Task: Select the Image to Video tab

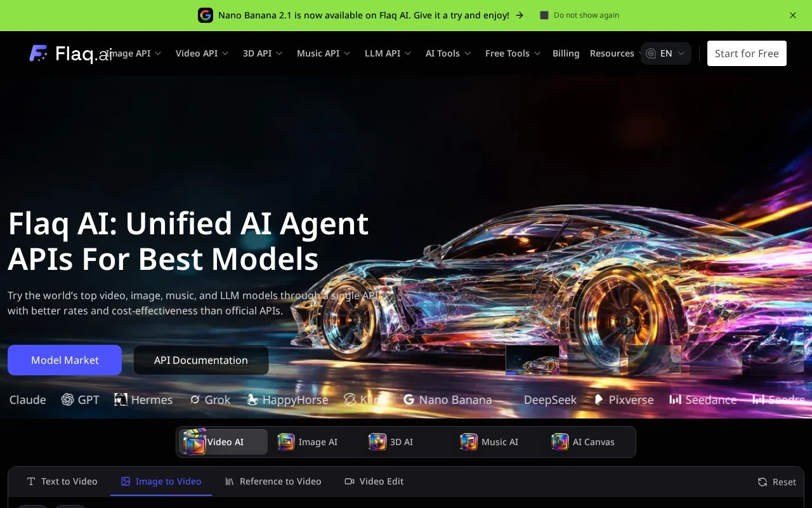Action: pyautogui.click(x=161, y=481)
